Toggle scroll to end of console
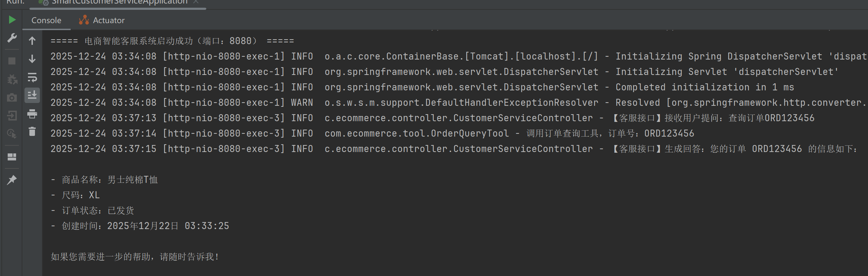This screenshot has height=276, width=868. [x=32, y=95]
